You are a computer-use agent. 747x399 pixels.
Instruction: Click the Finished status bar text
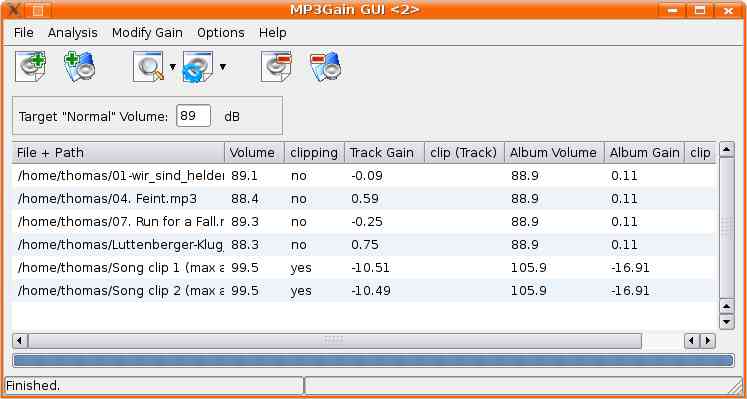[x=33, y=386]
